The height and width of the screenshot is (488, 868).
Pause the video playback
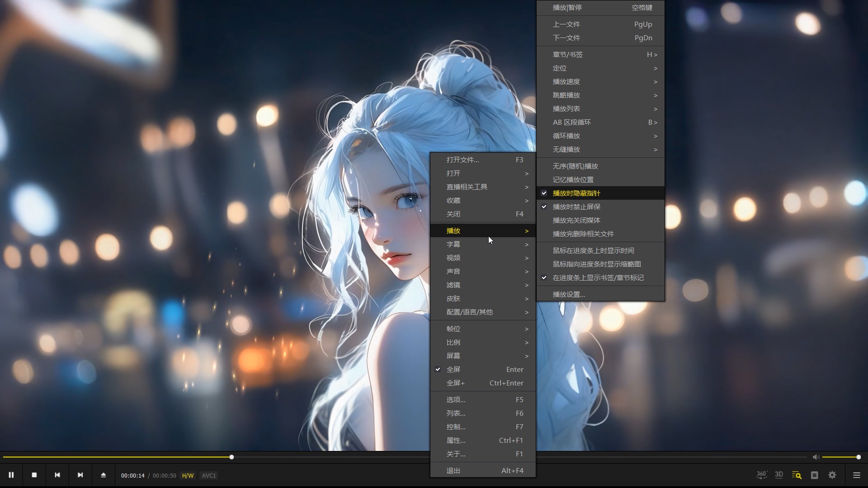point(11,475)
